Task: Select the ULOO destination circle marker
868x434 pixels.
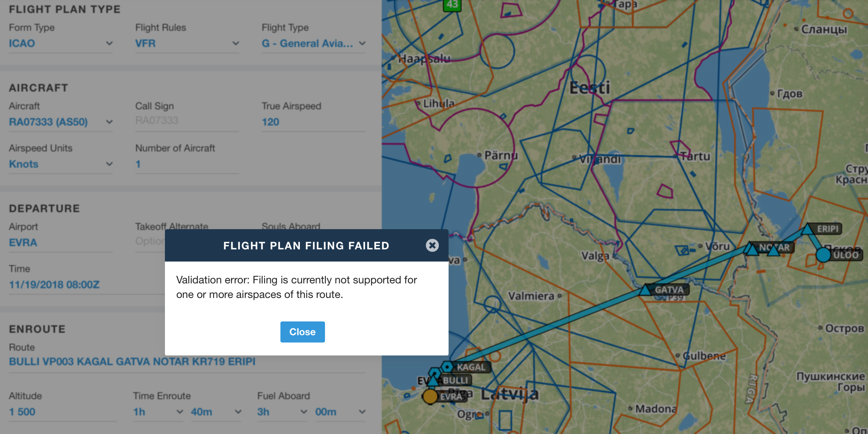Action: (x=823, y=255)
